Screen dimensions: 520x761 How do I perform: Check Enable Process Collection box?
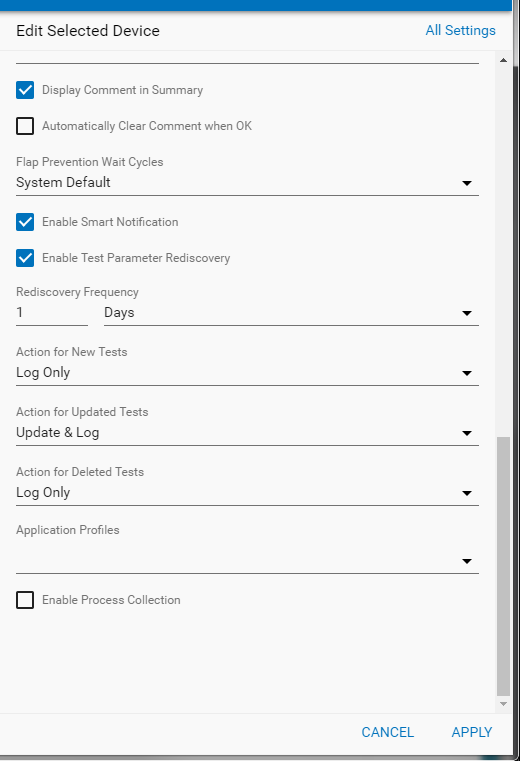coord(25,600)
